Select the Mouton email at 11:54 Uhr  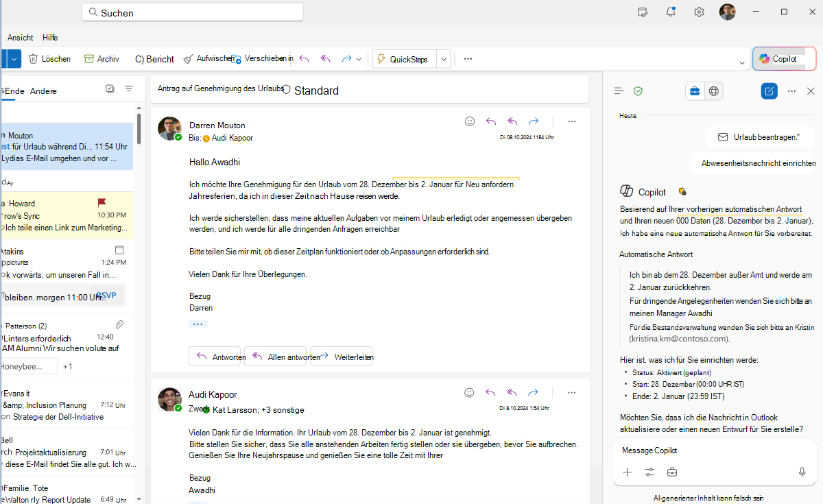(x=67, y=146)
